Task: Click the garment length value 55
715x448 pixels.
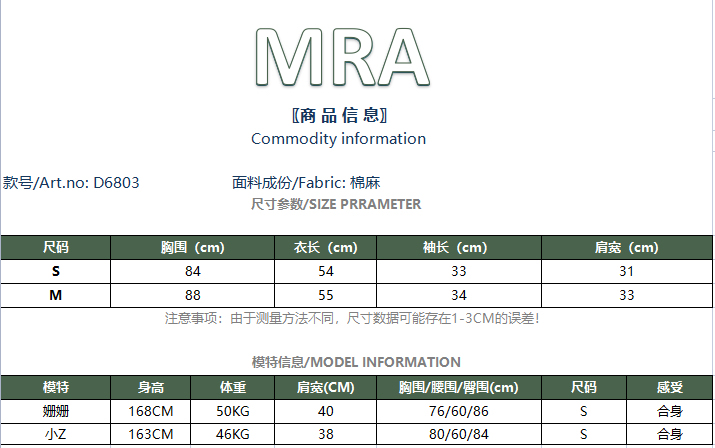Action: [326, 295]
